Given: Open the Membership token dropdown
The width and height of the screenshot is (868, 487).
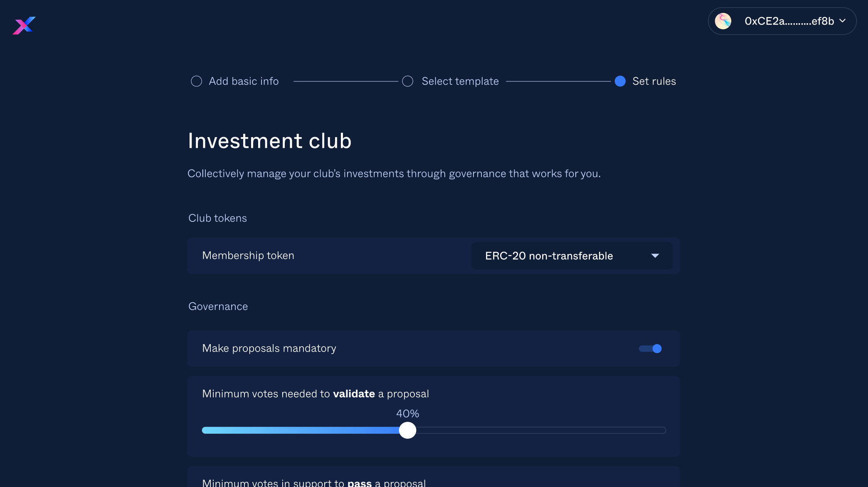Looking at the screenshot, I should 571,256.
